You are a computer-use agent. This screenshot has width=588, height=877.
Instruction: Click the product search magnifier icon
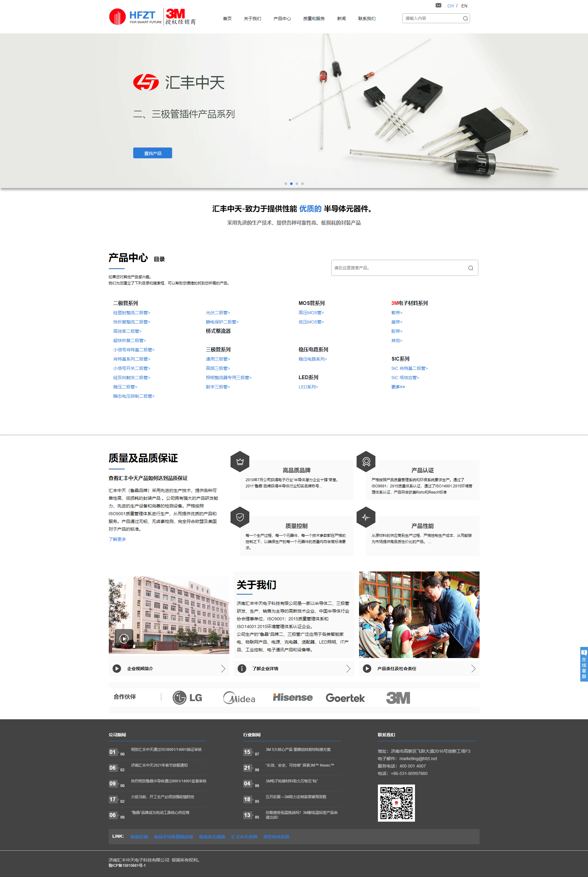coord(470,268)
